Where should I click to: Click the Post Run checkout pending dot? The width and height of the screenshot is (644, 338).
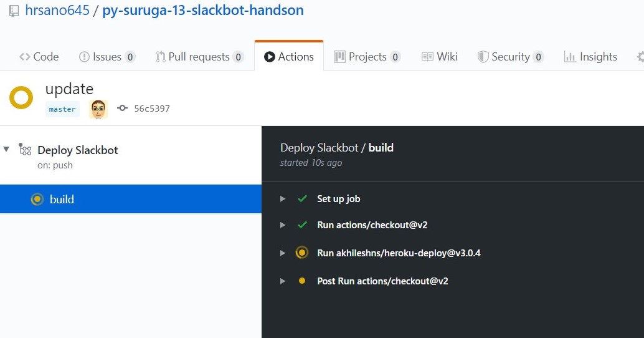tap(302, 281)
